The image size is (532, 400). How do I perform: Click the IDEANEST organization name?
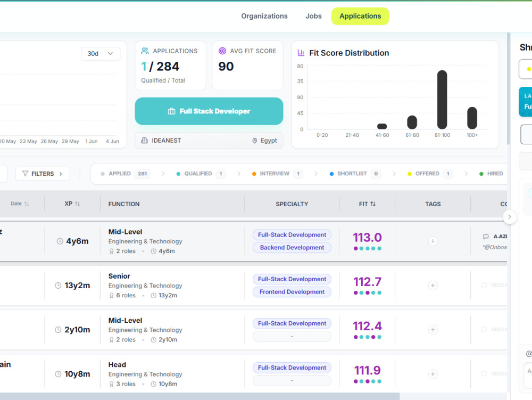[166, 141]
